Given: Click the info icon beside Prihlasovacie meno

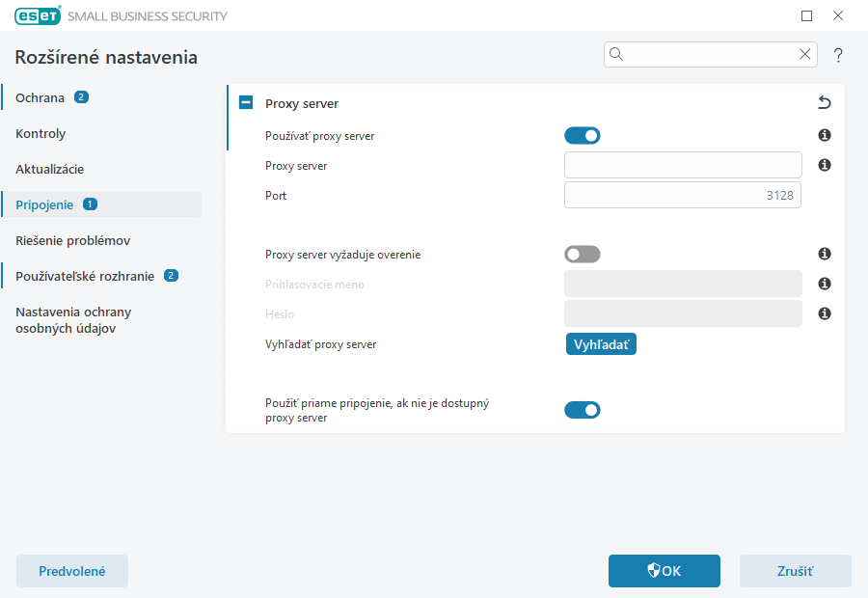Looking at the screenshot, I should point(824,283).
